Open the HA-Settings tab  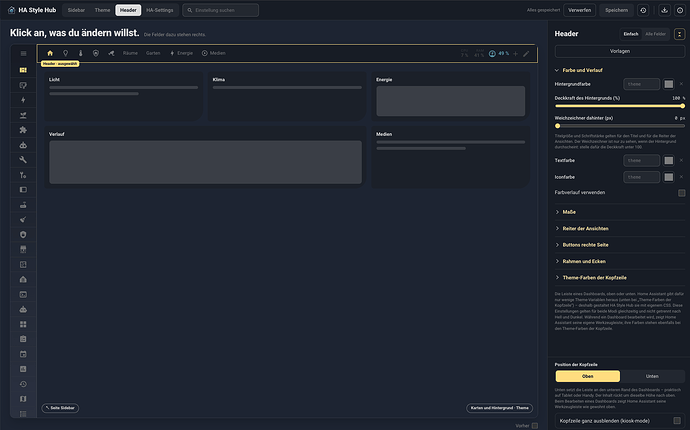[160, 10]
